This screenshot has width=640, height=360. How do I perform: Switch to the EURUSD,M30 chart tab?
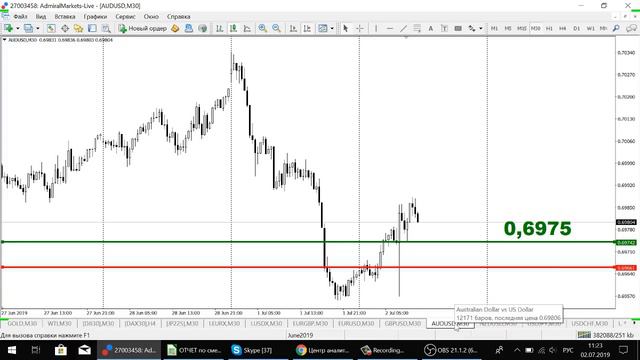point(356,324)
